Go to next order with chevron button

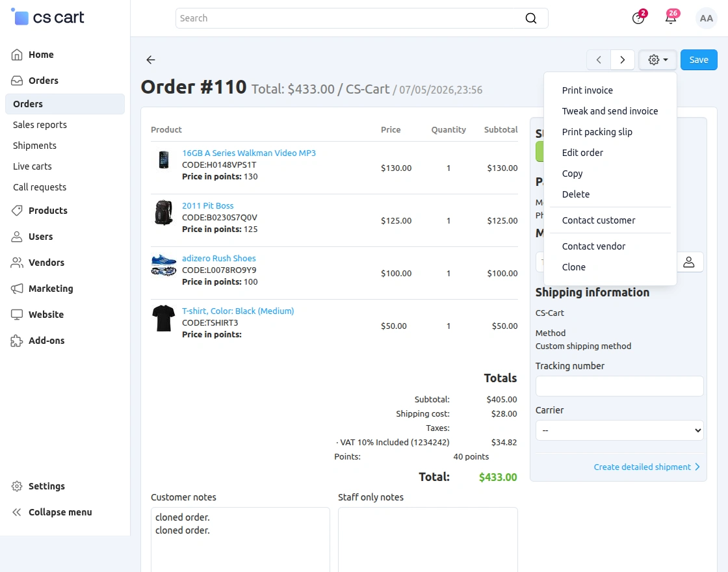point(623,60)
